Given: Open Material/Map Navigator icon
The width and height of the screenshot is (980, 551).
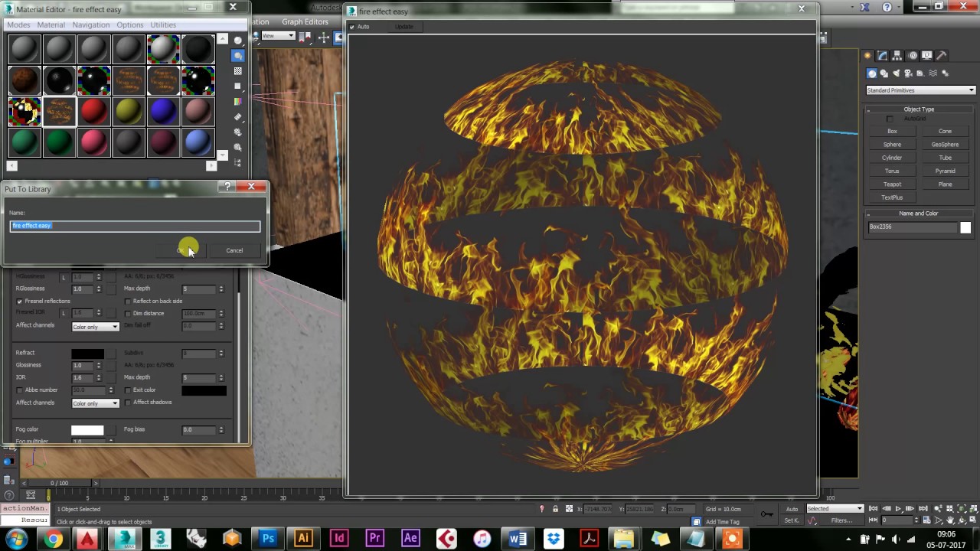Looking at the screenshot, I should pos(238,161).
